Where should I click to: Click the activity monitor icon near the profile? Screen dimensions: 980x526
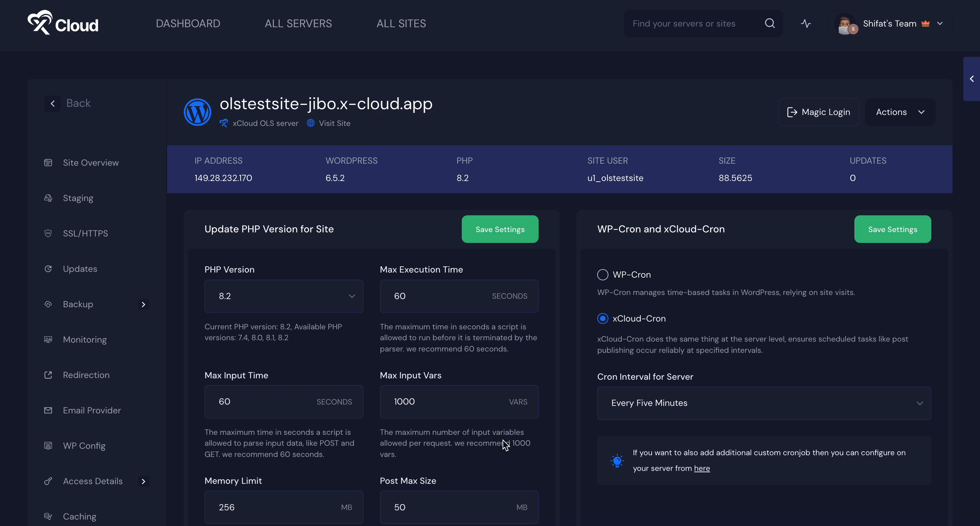(805, 23)
